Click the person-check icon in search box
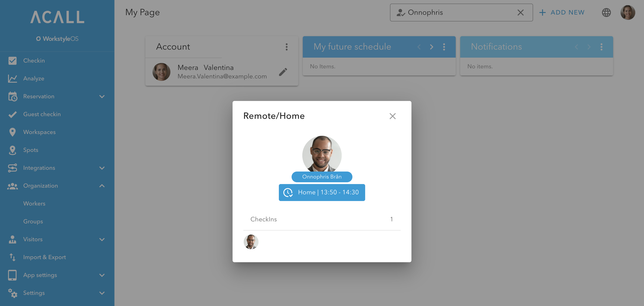The image size is (644, 306). pyautogui.click(x=400, y=13)
